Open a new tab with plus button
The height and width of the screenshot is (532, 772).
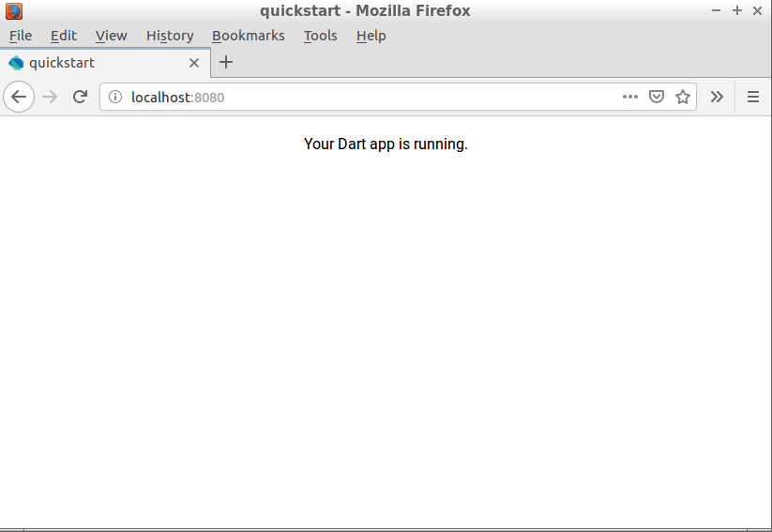pos(226,63)
